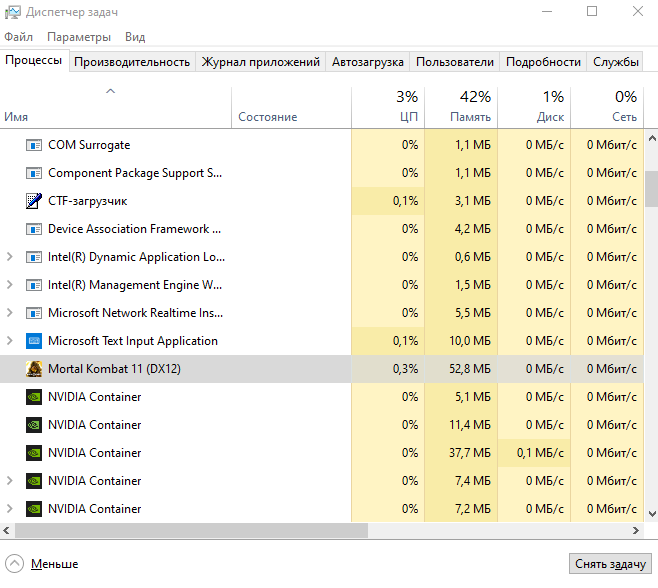Minimize the Task Manager window

pos(547,11)
